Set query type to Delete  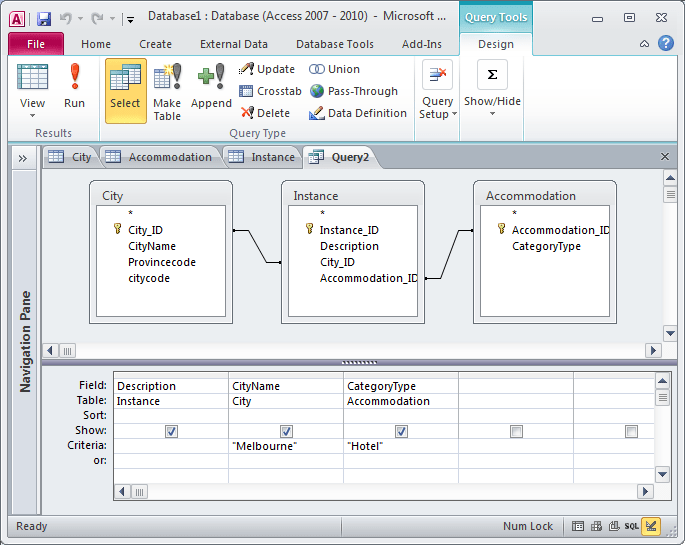point(265,113)
